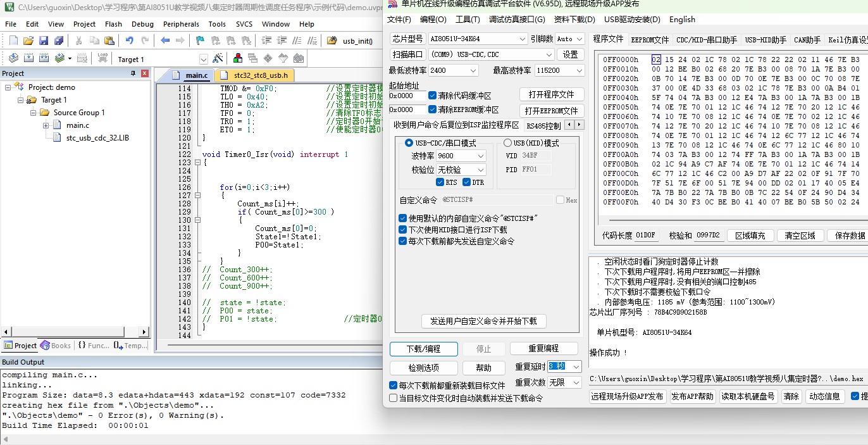Viewport: 868px width, 445px height.
Task: Click the Copy icon in the toolbar
Action: [x=94, y=41]
